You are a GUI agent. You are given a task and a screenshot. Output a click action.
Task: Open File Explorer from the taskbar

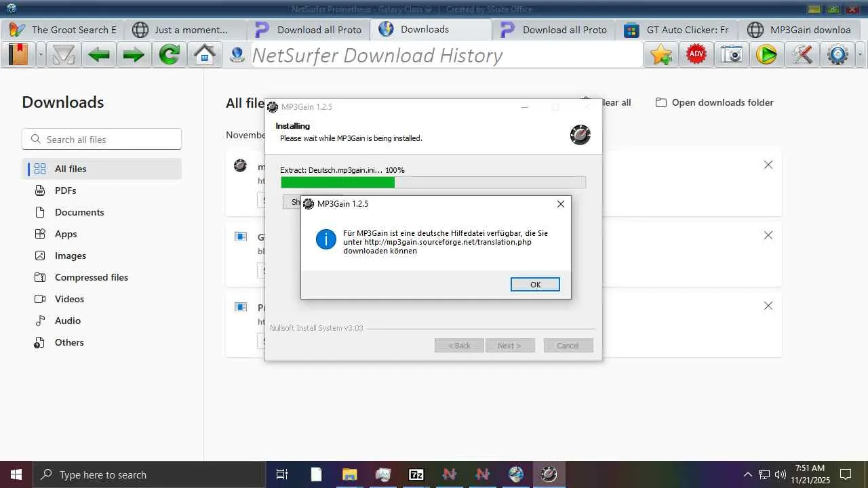click(349, 474)
